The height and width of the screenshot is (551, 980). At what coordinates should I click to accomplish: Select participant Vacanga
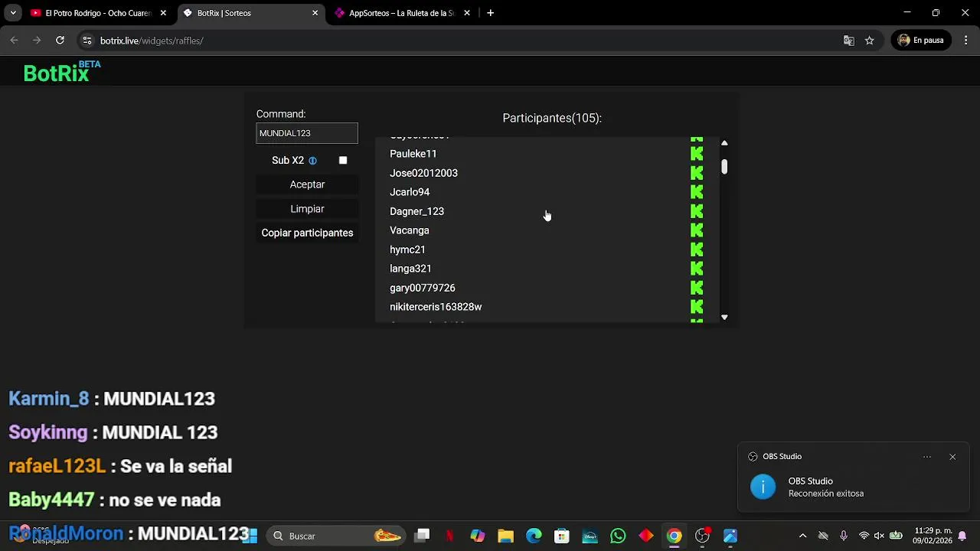pyautogui.click(x=410, y=230)
